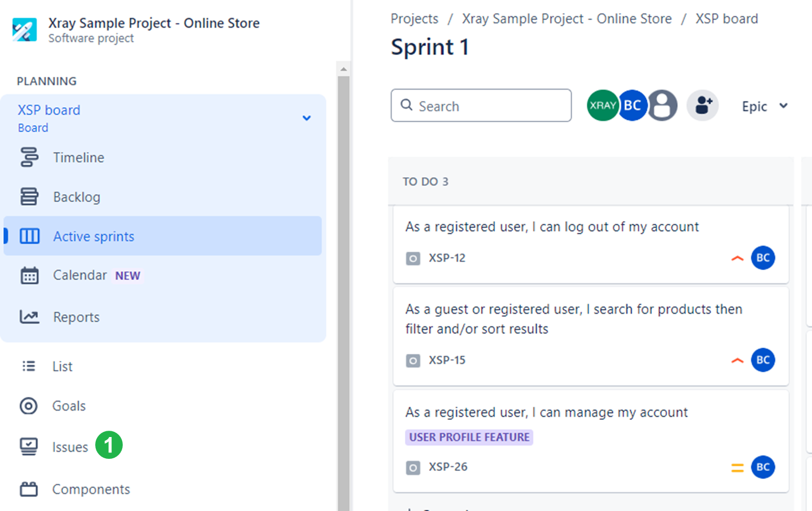
Task: Click the Active sprints board icon
Action: [x=30, y=236]
